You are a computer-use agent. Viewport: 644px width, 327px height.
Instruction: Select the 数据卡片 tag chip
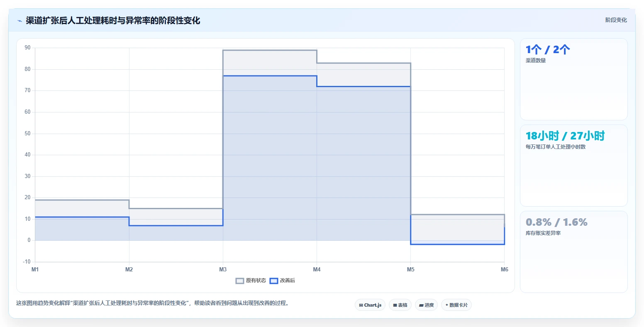(456, 305)
